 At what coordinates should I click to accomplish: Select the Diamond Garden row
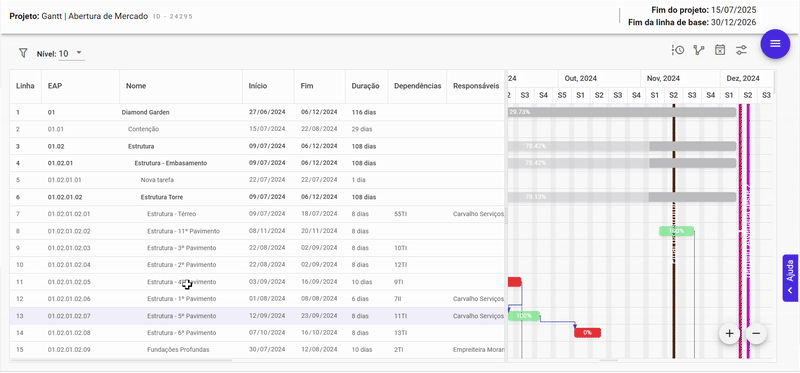tap(257, 112)
